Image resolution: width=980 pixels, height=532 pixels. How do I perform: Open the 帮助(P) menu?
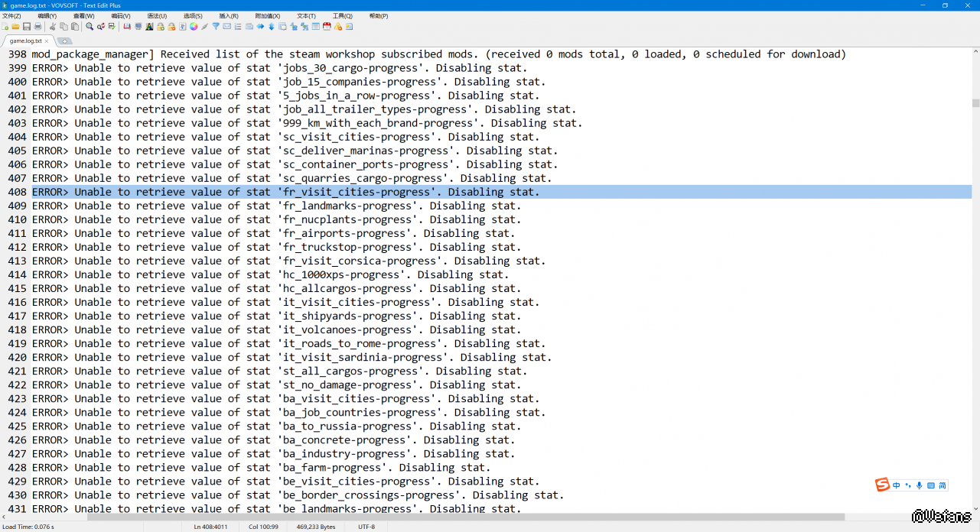379,15
